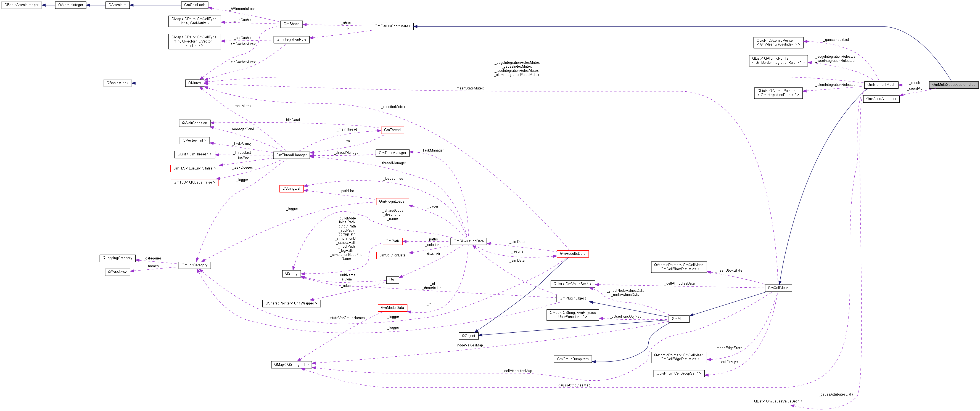Click the QAtomicInteger node

tap(70, 5)
